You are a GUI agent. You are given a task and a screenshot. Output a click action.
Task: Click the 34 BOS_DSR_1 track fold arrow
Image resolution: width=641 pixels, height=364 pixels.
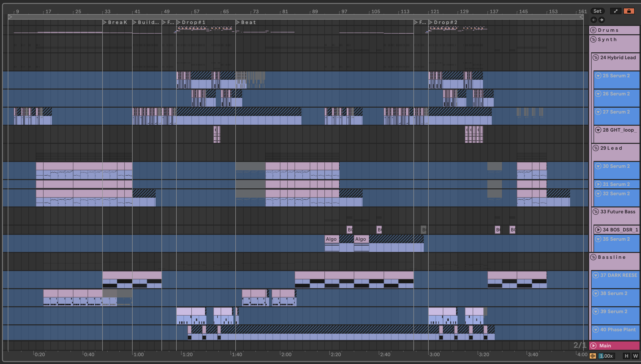pyautogui.click(x=598, y=230)
